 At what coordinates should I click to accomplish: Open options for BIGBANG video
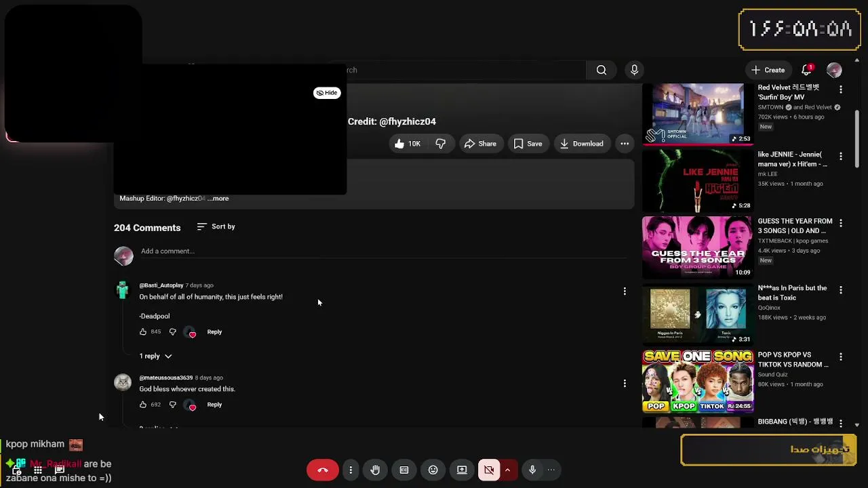point(841,423)
